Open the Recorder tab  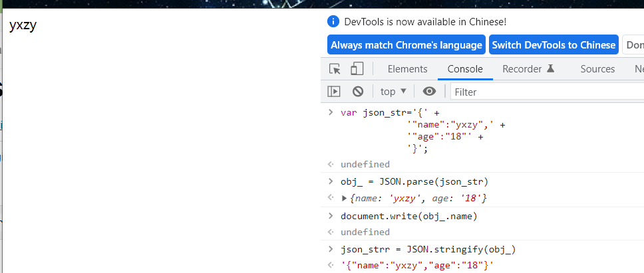528,69
